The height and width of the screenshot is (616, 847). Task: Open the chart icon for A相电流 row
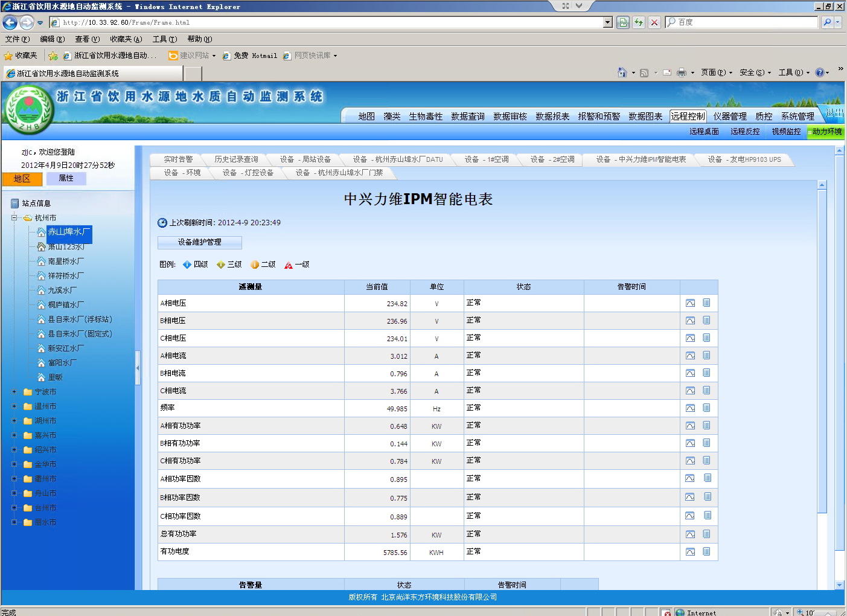point(690,356)
